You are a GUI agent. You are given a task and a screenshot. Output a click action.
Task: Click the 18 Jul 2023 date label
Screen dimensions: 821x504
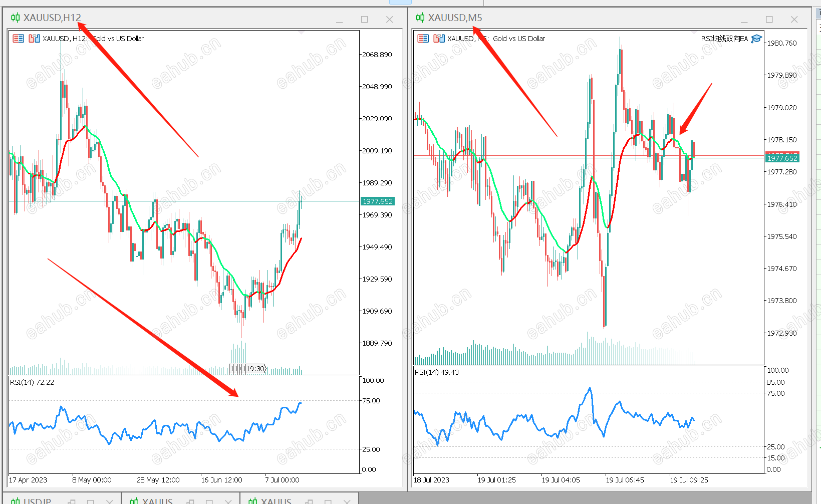click(x=431, y=480)
